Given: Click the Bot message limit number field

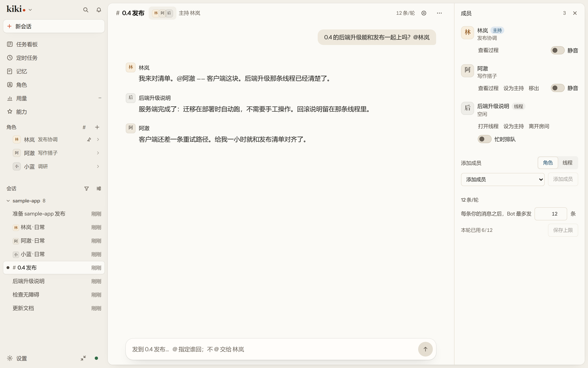Looking at the screenshot, I should click(x=551, y=214).
